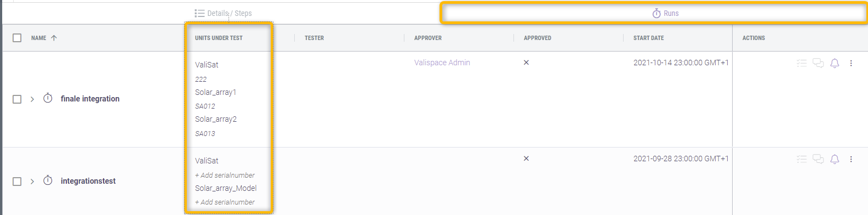Click notification bell for finale integration row
This screenshot has width=868, height=215.
tap(835, 63)
